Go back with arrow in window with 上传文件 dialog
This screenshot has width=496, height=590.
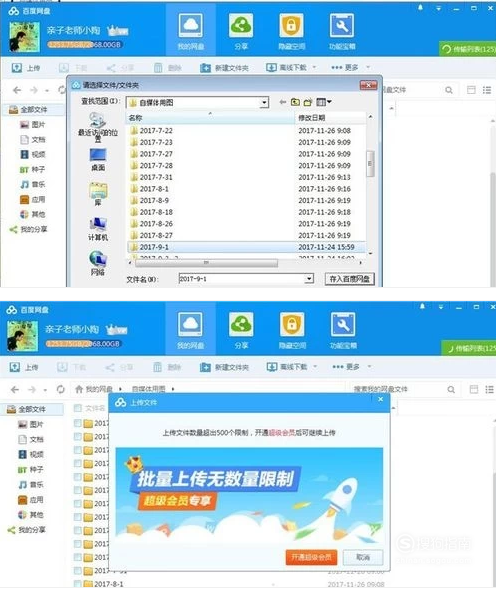click(15, 389)
